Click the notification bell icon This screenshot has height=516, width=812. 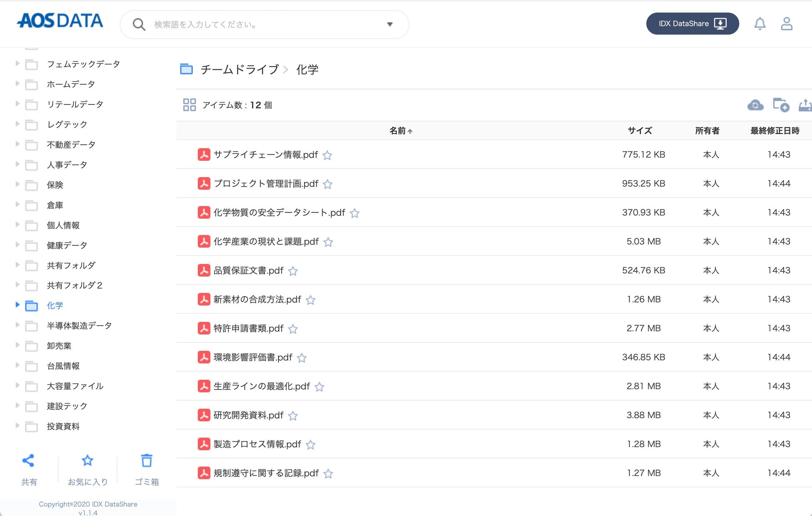(x=760, y=24)
